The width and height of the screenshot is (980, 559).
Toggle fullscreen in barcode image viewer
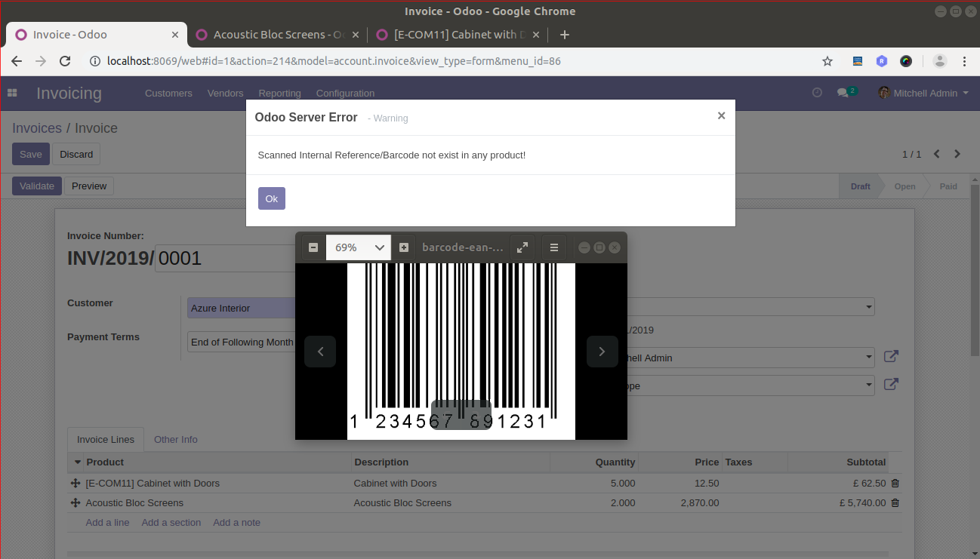coord(522,247)
